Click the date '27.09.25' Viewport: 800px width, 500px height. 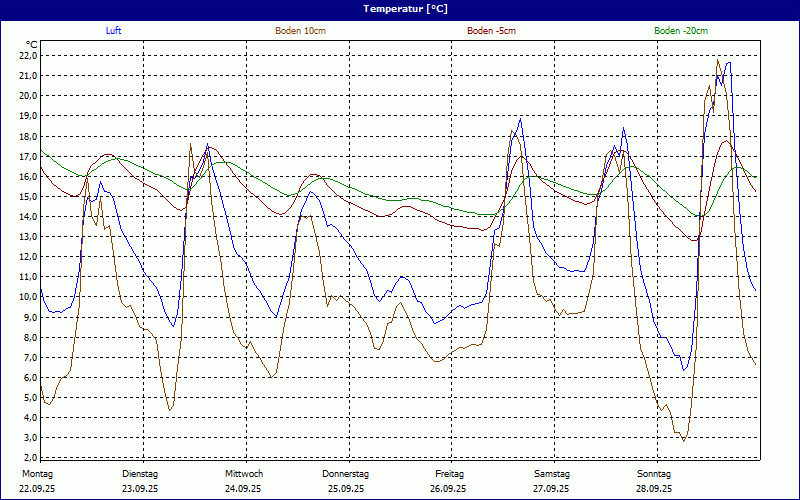coord(551,489)
